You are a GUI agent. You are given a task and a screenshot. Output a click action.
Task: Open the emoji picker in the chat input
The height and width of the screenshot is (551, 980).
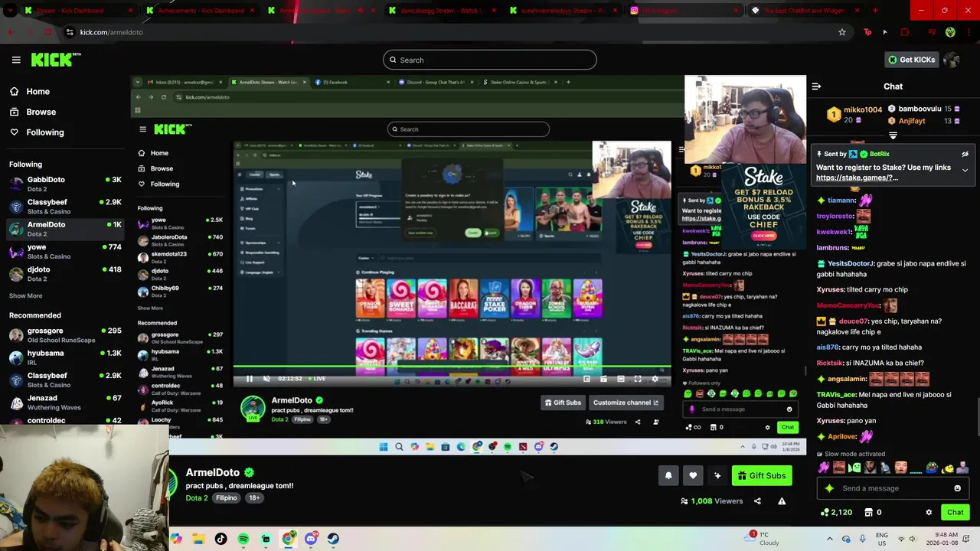pyautogui.click(x=957, y=488)
